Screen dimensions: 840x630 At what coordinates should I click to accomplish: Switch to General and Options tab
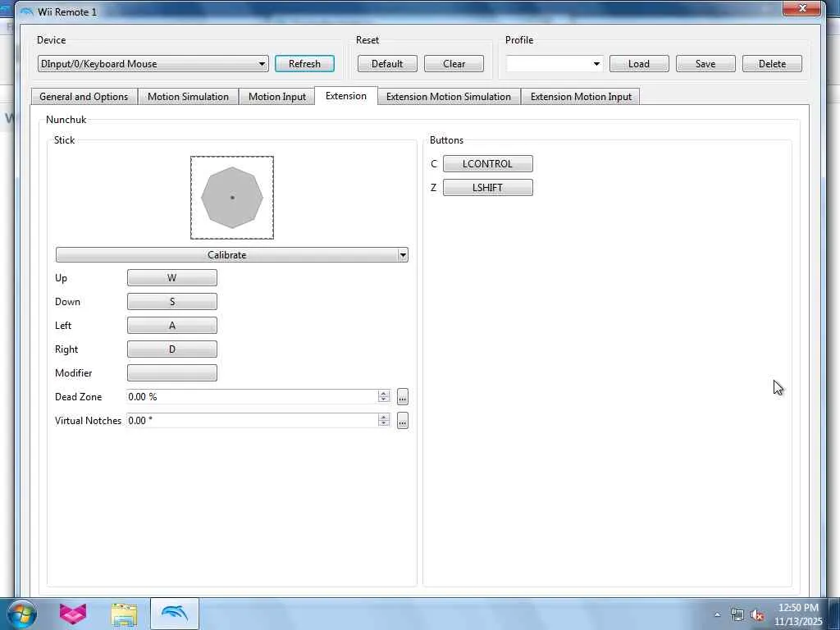coord(84,97)
